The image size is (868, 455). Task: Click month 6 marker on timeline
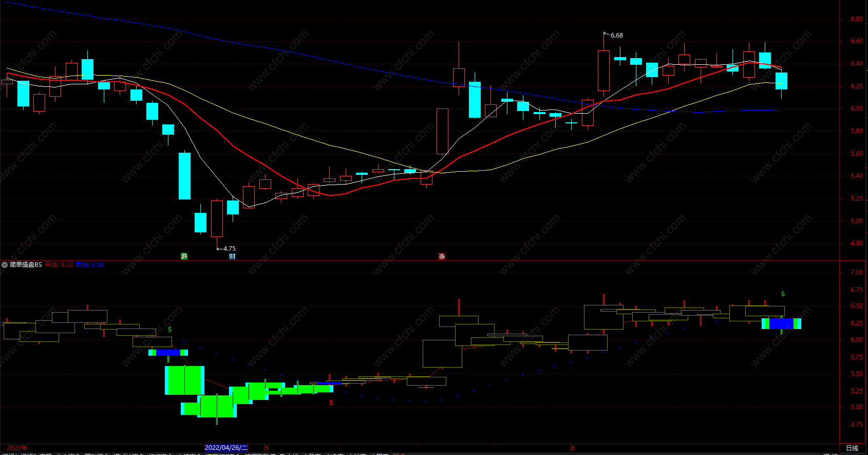pyautogui.click(x=573, y=448)
